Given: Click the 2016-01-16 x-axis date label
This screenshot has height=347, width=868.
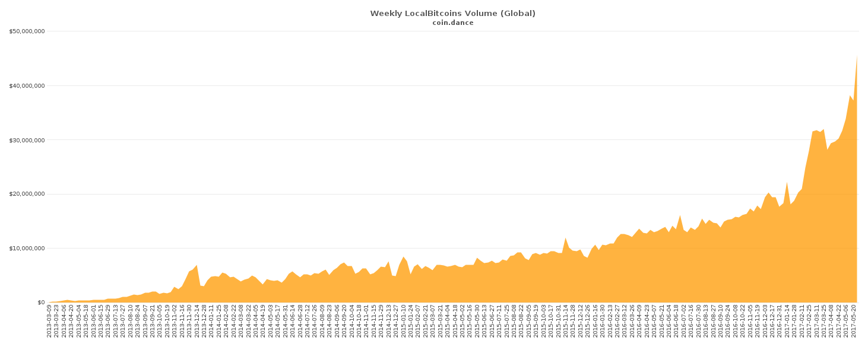Looking at the screenshot, I should 595,321.
